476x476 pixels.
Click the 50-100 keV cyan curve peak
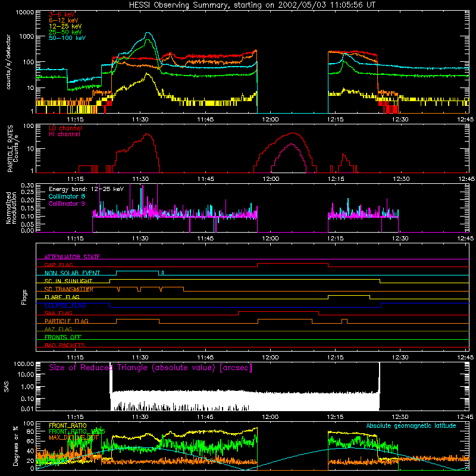point(148,33)
